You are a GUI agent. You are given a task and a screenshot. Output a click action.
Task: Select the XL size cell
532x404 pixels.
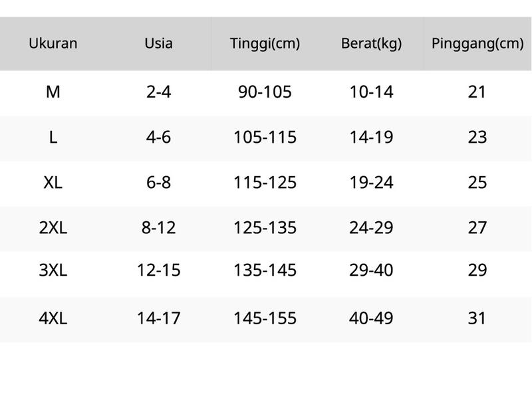[53, 182]
